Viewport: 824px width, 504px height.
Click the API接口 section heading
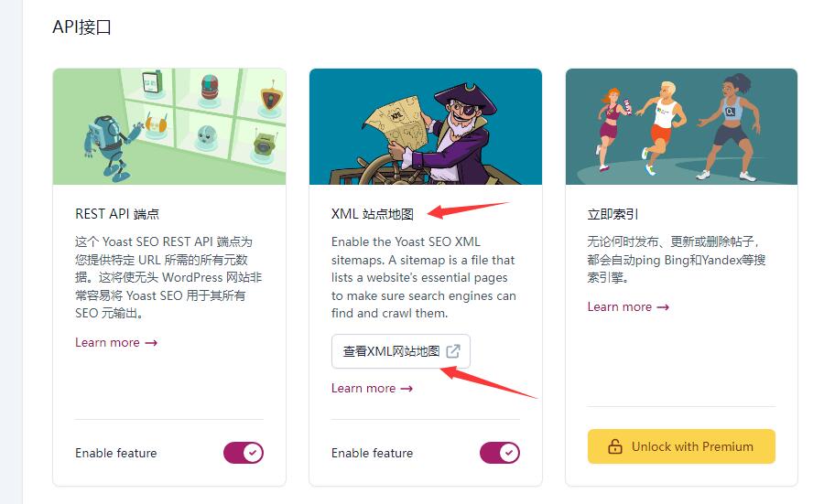click(x=82, y=27)
